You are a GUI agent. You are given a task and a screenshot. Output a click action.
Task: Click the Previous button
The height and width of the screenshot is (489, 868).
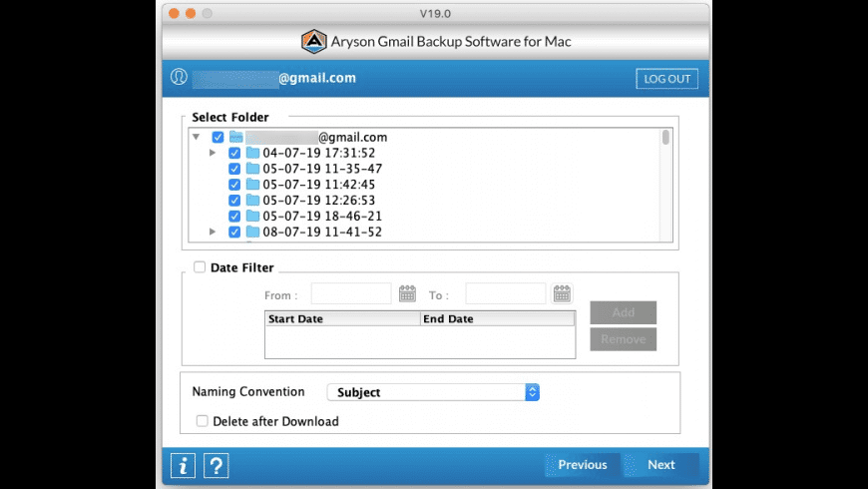point(583,465)
